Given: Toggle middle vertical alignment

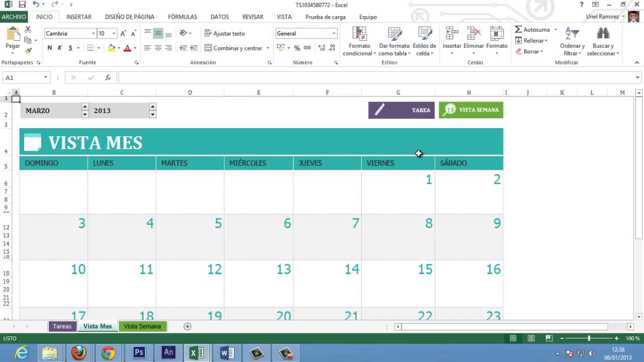Looking at the screenshot, I should tap(158, 33).
